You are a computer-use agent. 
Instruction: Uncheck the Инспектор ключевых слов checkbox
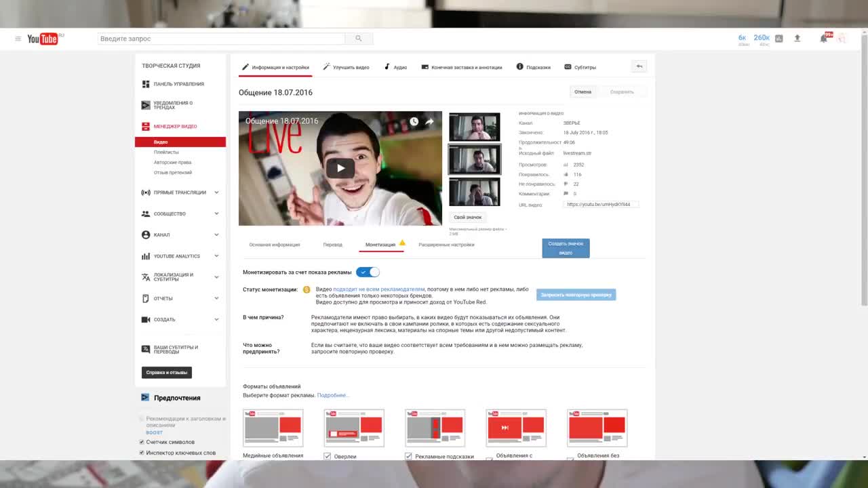point(142,453)
